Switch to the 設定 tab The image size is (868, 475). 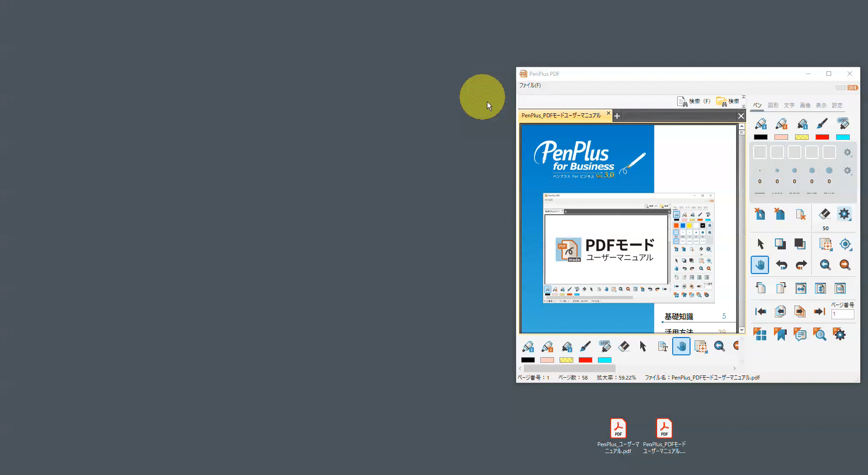click(837, 106)
